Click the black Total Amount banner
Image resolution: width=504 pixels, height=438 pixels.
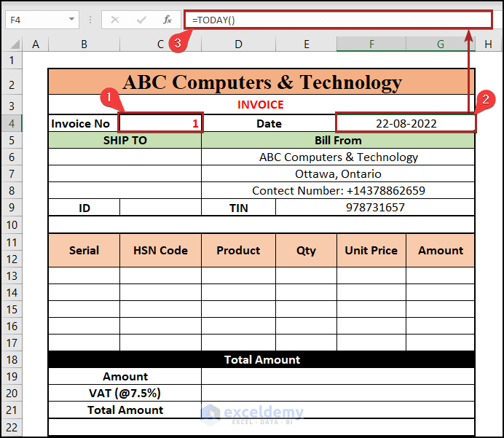pos(261,359)
